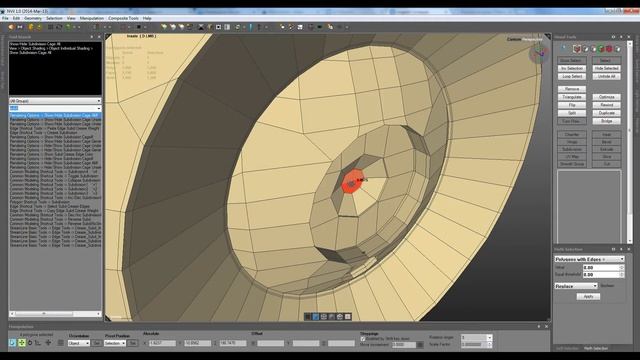640x360 pixels.
Task: Click the Set button next to Pivot Position dropdown
Action: tap(133, 344)
